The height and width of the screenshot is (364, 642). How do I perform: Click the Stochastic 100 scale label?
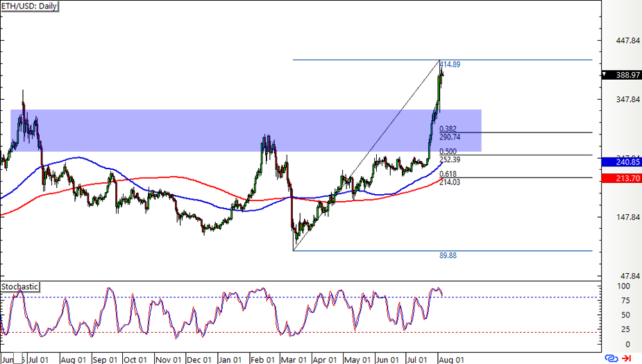tap(623, 286)
